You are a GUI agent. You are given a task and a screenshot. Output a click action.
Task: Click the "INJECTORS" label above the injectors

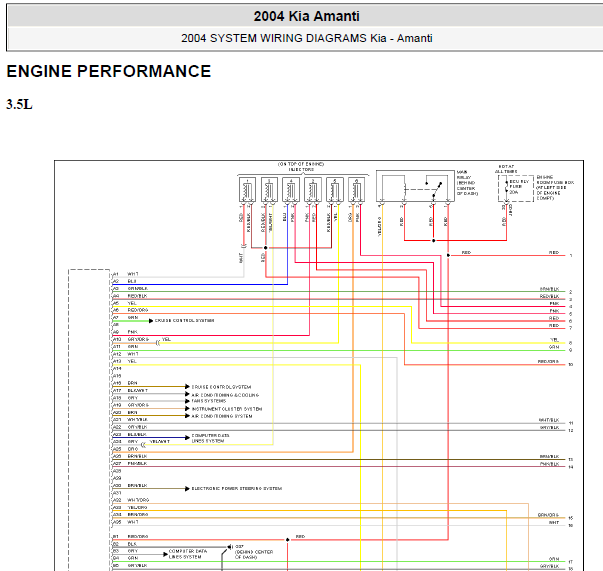302,170
